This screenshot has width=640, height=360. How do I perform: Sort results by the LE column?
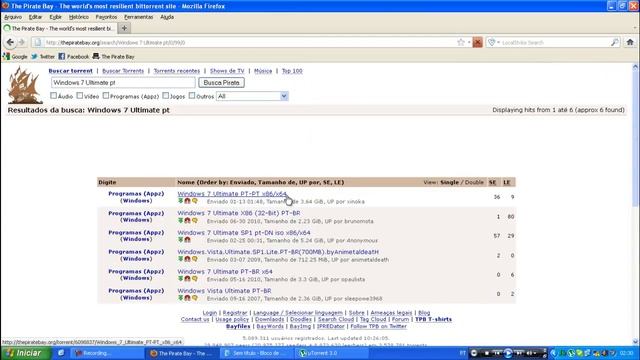(x=507, y=182)
